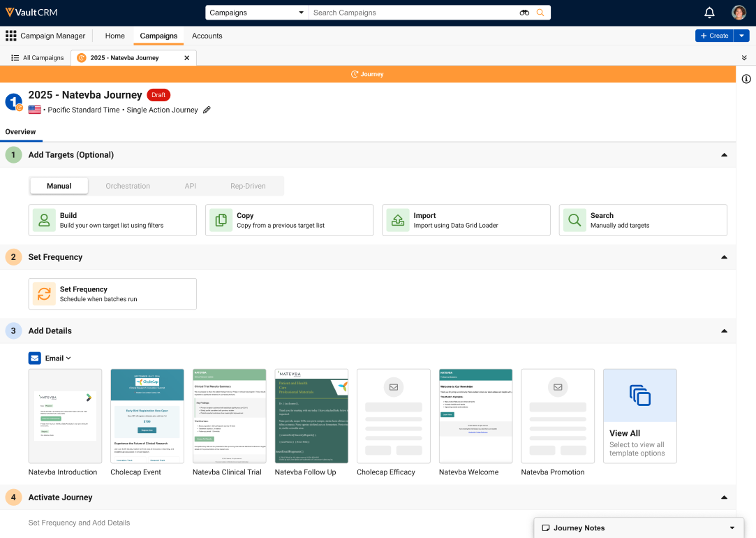
Task: Open the notifications bell
Action: 709,13
